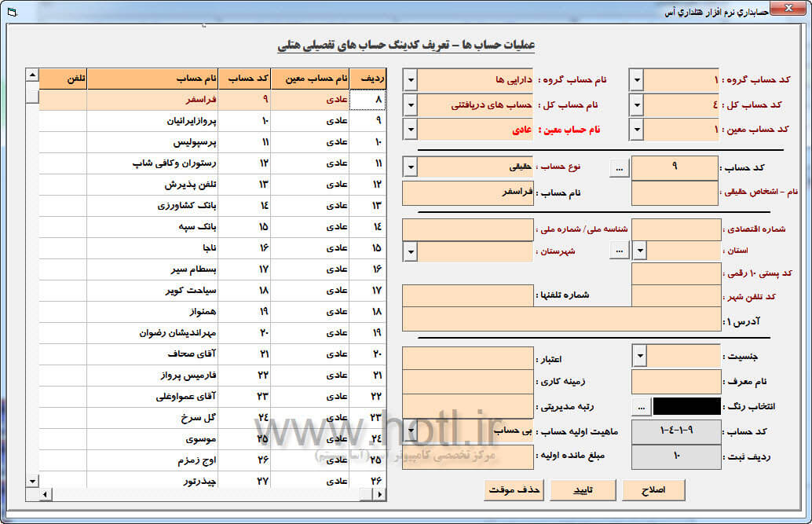Click the نام حساب column header in table

click(153, 79)
